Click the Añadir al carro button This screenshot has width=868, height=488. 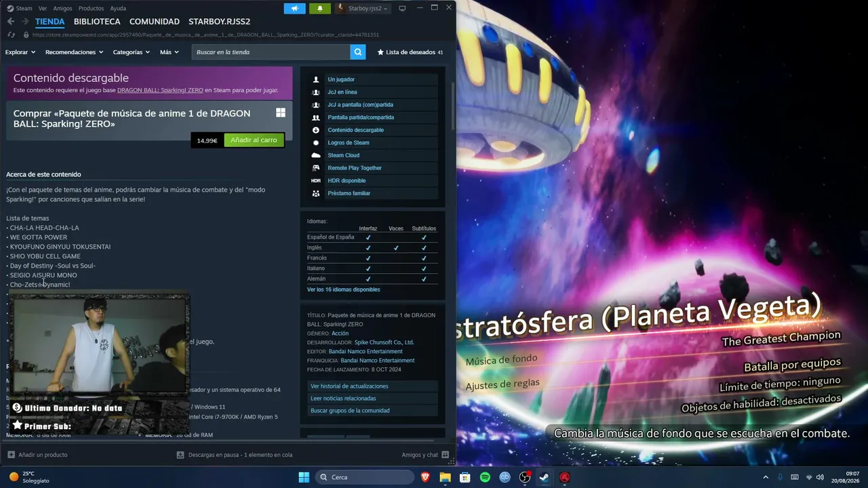click(x=254, y=140)
